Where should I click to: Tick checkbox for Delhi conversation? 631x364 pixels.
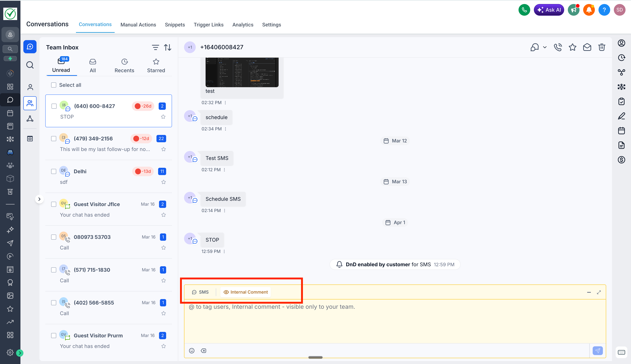tap(53, 171)
